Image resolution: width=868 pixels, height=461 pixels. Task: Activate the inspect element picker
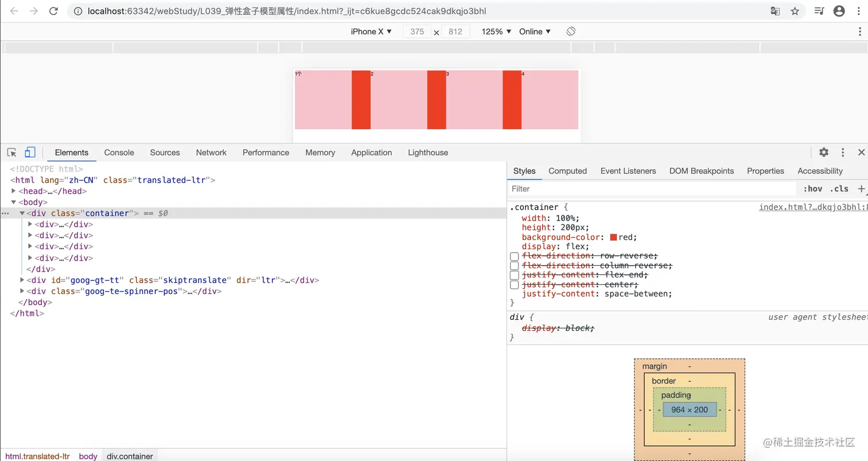pos(11,152)
